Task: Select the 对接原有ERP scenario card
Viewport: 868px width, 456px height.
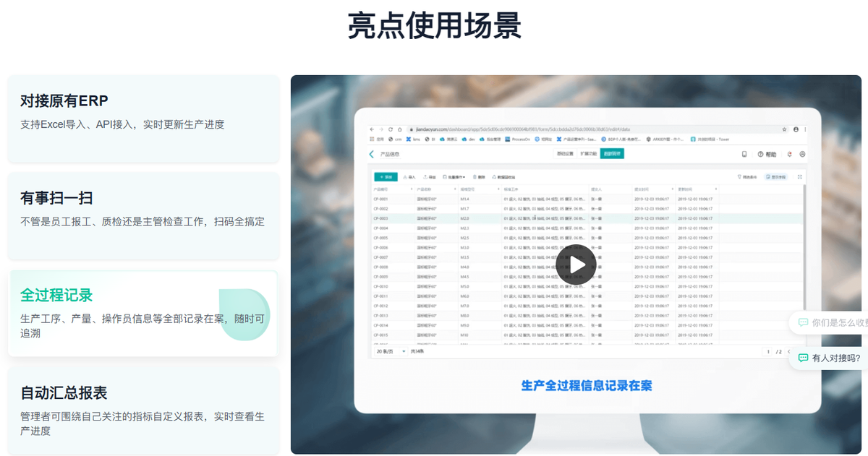Action: pos(143,119)
